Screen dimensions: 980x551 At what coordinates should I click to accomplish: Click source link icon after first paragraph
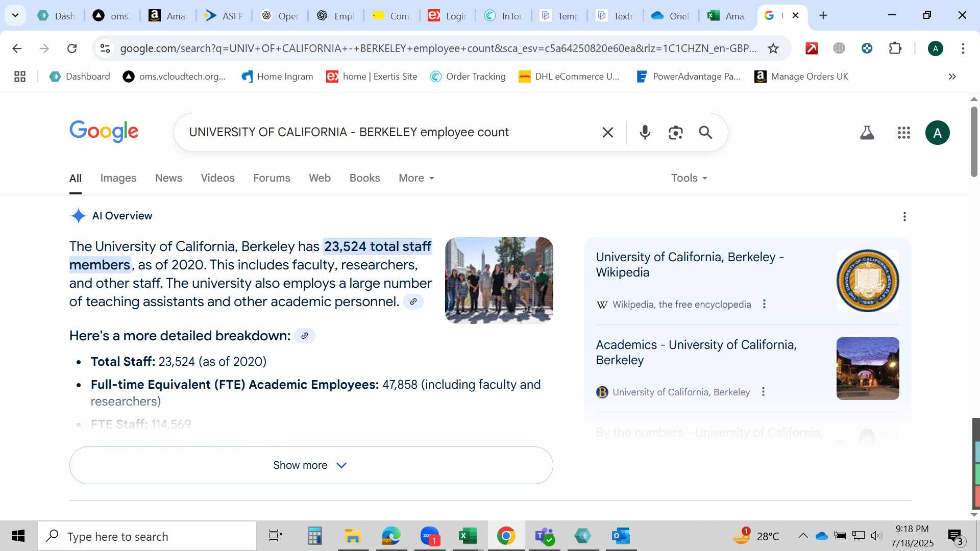[413, 302]
